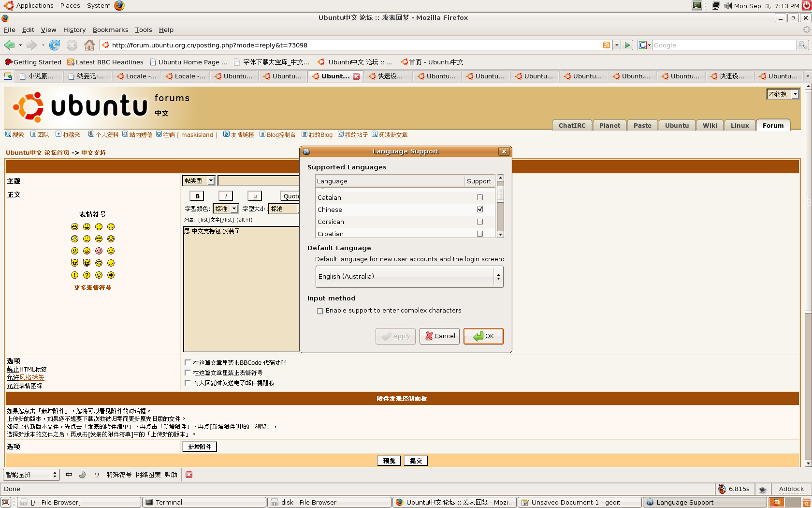The image size is (812, 508).
Task: Click the green Go arrow button
Action: pos(627,45)
